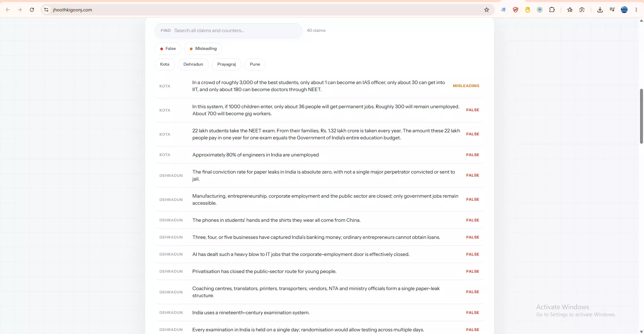Open the claim about businesses capturing banking money

tap(319, 237)
